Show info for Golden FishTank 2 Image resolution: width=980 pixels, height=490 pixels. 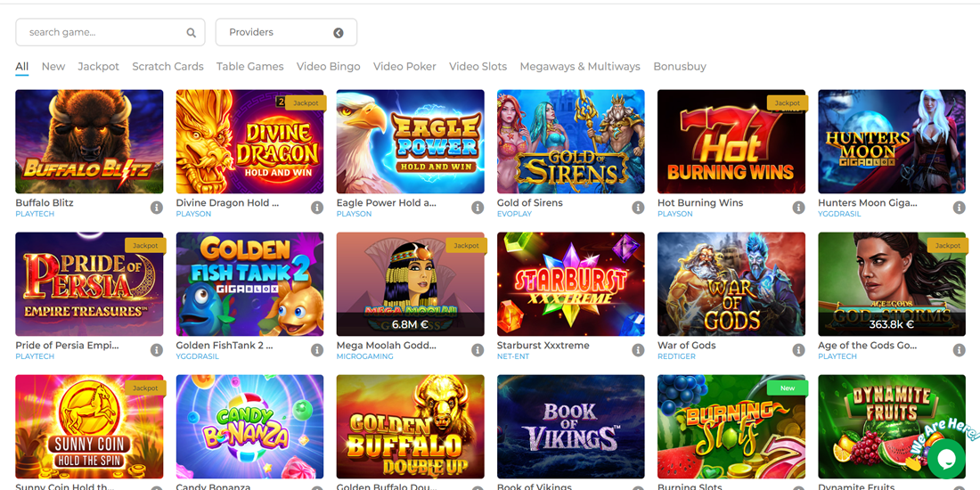(x=316, y=350)
